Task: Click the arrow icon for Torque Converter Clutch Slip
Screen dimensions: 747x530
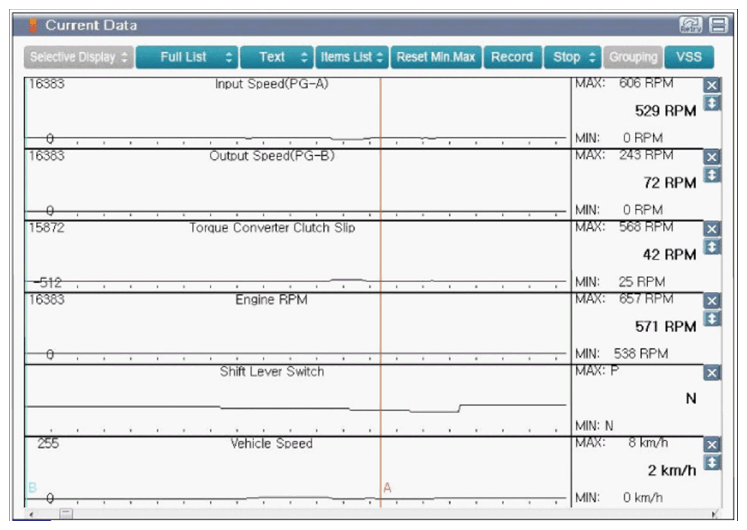Action: pyautogui.click(x=712, y=247)
